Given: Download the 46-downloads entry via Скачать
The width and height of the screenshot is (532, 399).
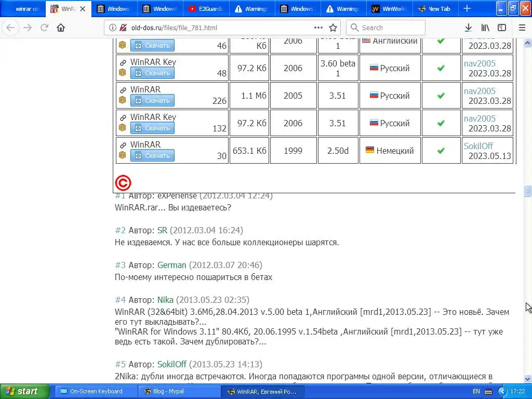Looking at the screenshot, I should pyautogui.click(x=152, y=46).
